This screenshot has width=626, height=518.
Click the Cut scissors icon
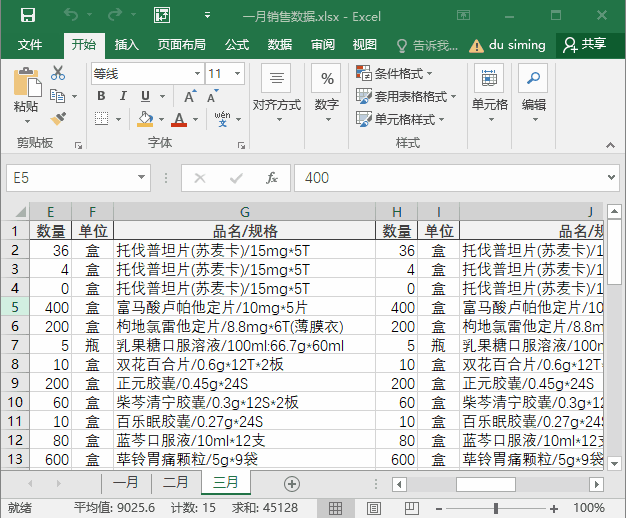(x=58, y=73)
